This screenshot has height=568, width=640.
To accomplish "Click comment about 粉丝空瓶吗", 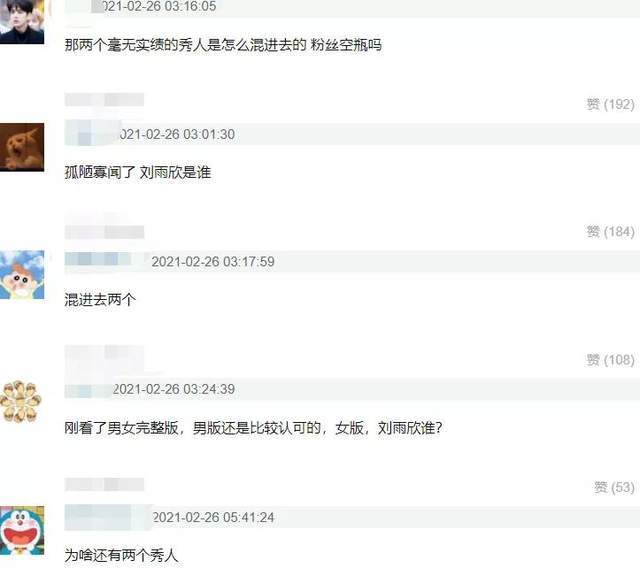I will coord(223,44).
